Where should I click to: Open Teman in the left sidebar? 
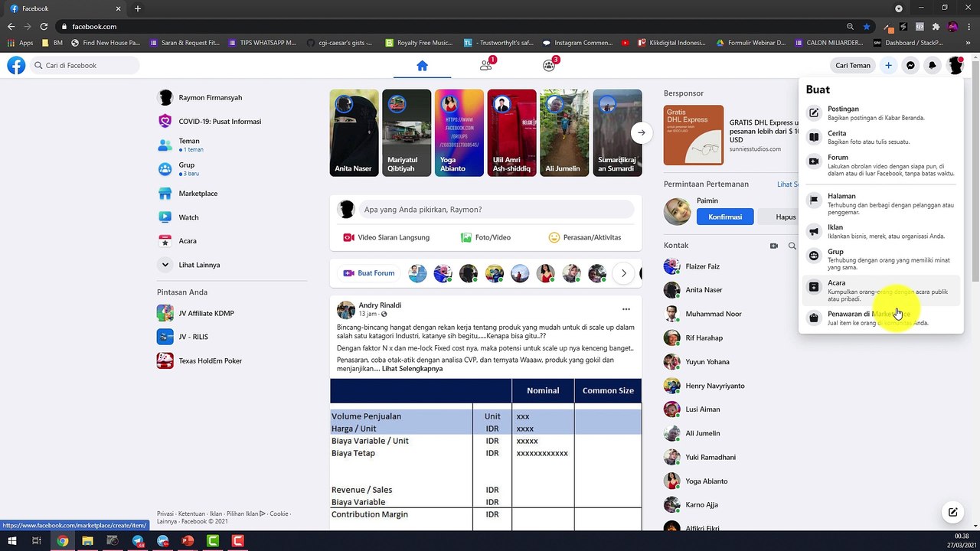[232, 145]
